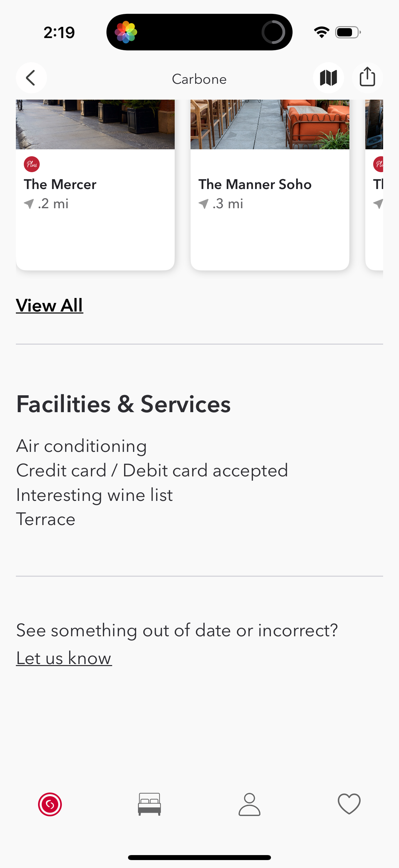Tap the Facilities & Services heading

point(123,404)
